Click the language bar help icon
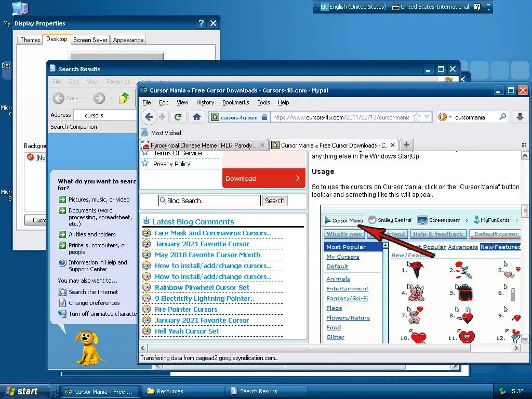 (477, 7)
